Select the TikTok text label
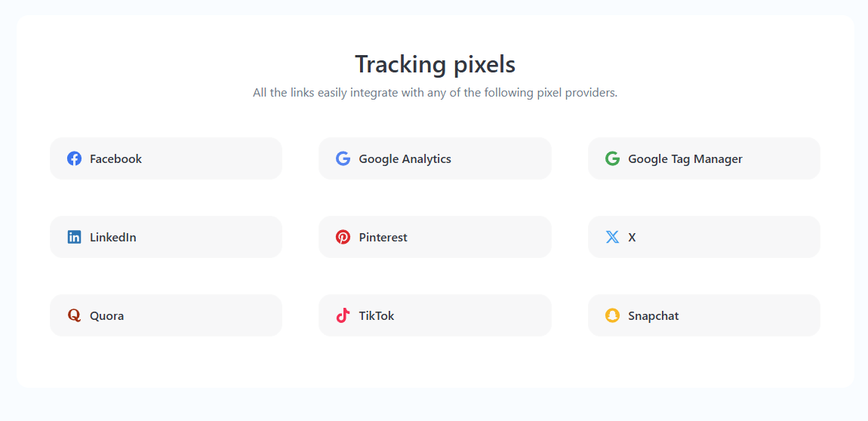The image size is (868, 421). 376,315
